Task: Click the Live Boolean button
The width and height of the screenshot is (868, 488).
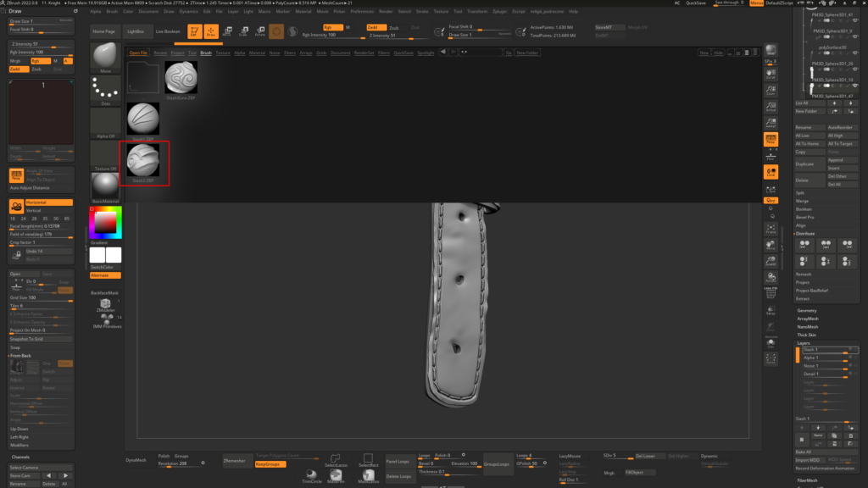Action: (168, 31)
